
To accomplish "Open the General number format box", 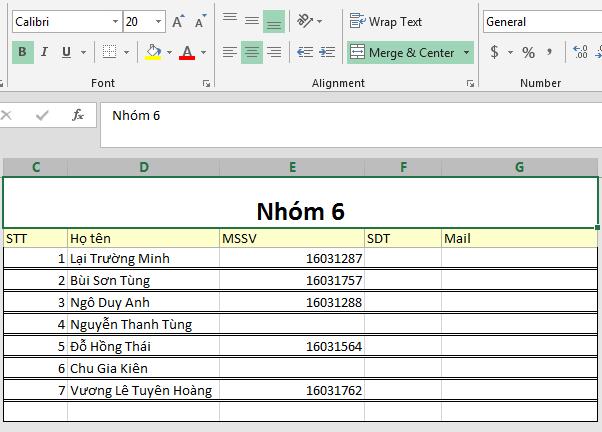I will point(542,22).
